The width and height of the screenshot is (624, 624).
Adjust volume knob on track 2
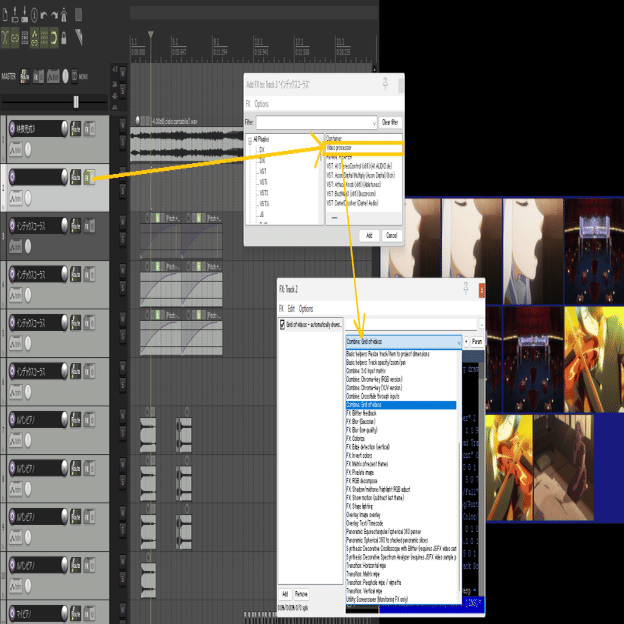(x=64, y=177)
